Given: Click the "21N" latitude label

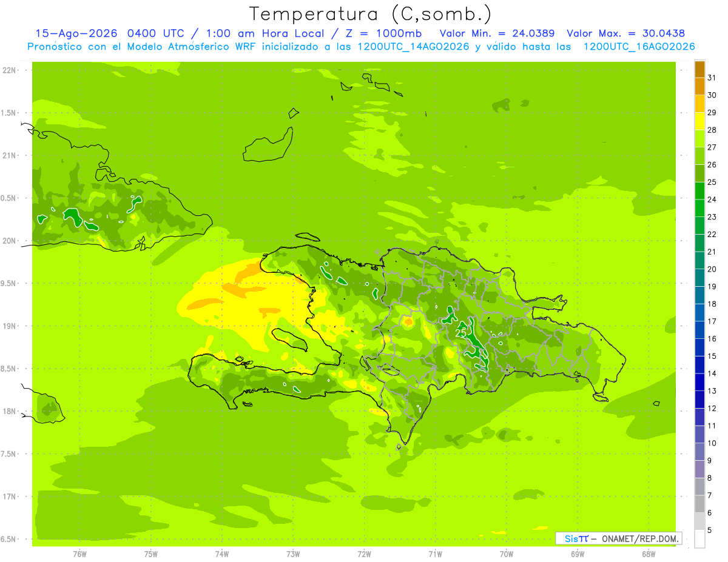Looking at the screenshot, I should [x=9, y=156].
